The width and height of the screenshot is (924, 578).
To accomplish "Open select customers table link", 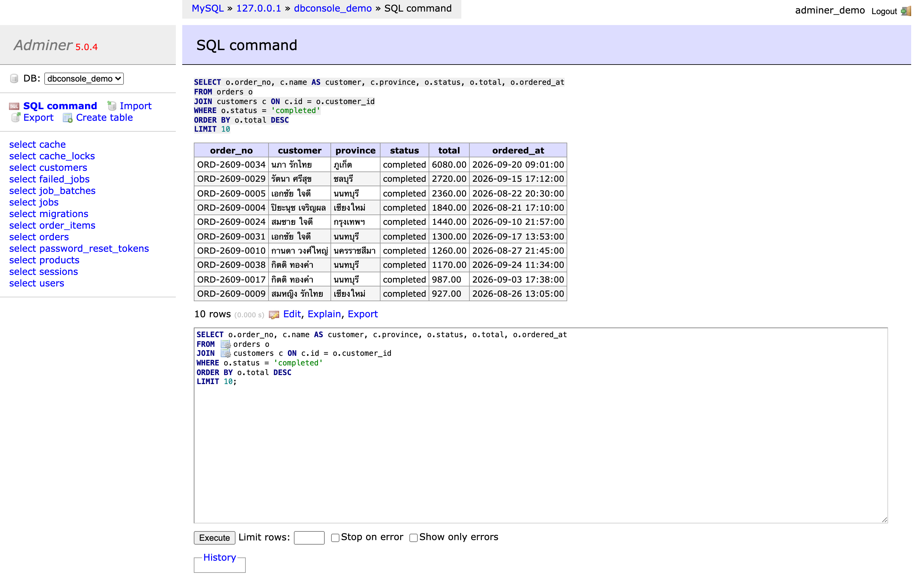I will click(48, 167).
